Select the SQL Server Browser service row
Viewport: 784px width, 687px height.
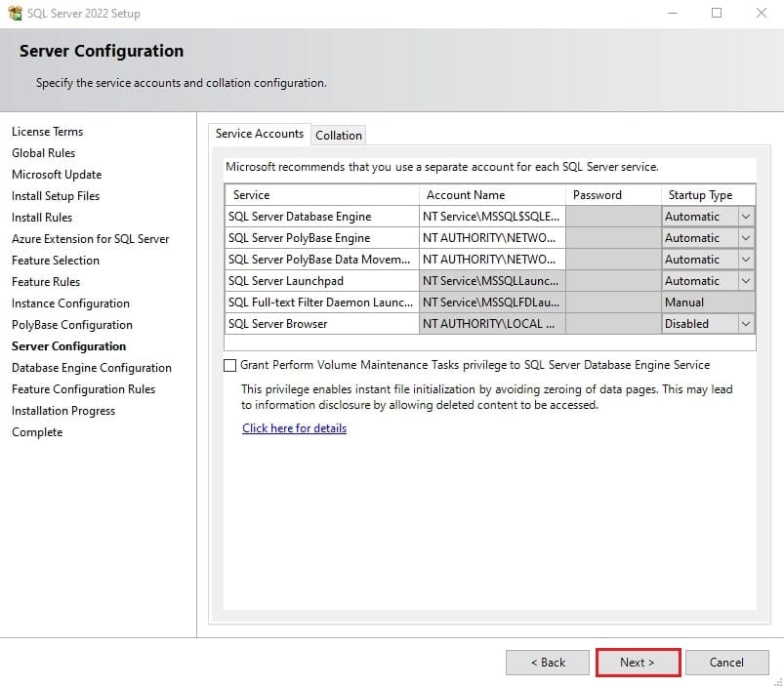[x=490, y=324]
